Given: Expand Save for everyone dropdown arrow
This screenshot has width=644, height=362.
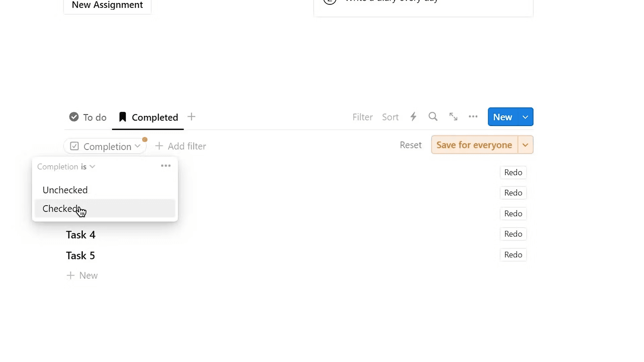Looking at the screenshot, I should (x=525, y=145).
